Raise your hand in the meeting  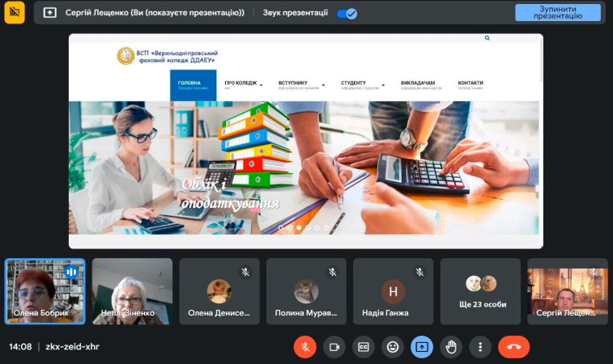click(x=451, y=346)
